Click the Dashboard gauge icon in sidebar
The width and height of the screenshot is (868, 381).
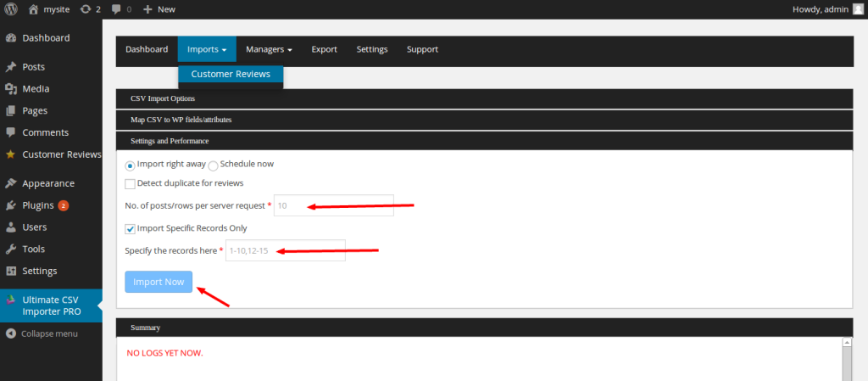pos(10,38)
